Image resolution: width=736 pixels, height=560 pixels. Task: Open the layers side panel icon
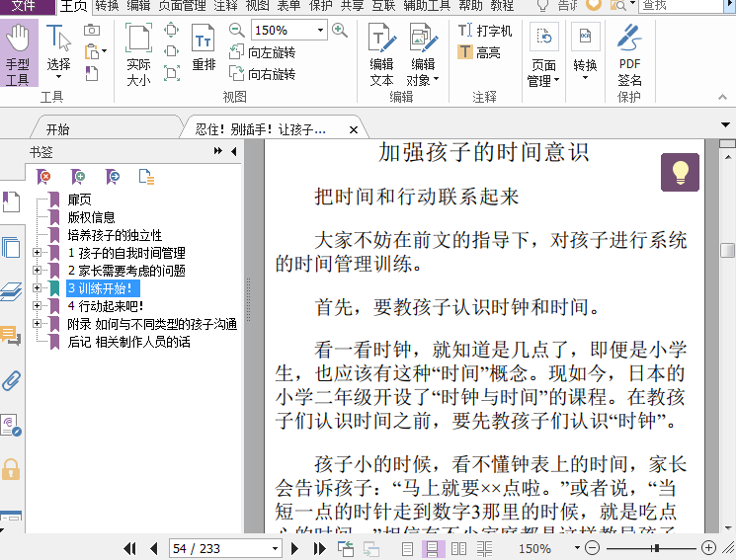coord(11,291)
